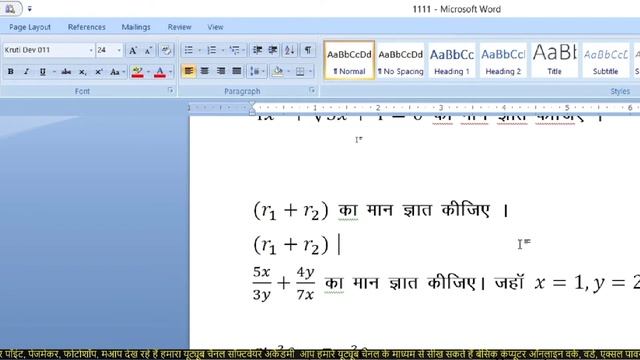
Task: Click the print preview quick access icon
Action: 10,9
